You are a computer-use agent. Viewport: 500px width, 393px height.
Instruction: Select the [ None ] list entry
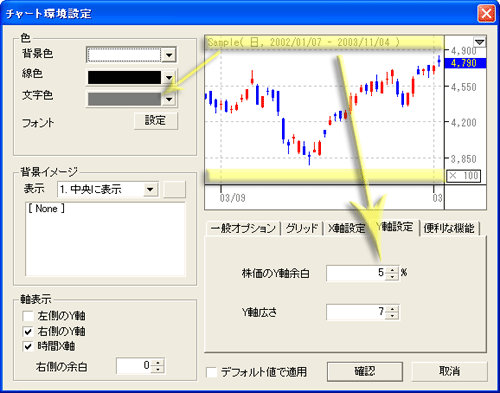click(47, 209)
